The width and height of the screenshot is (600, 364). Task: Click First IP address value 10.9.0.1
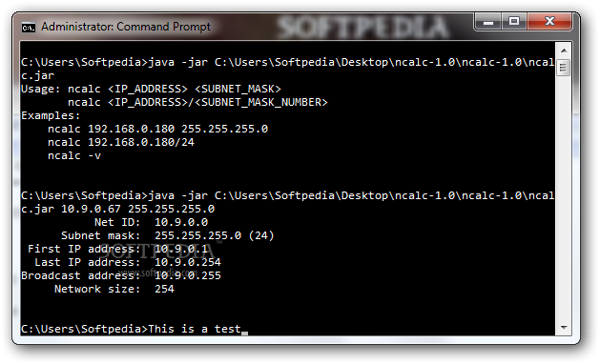(181, 249)
